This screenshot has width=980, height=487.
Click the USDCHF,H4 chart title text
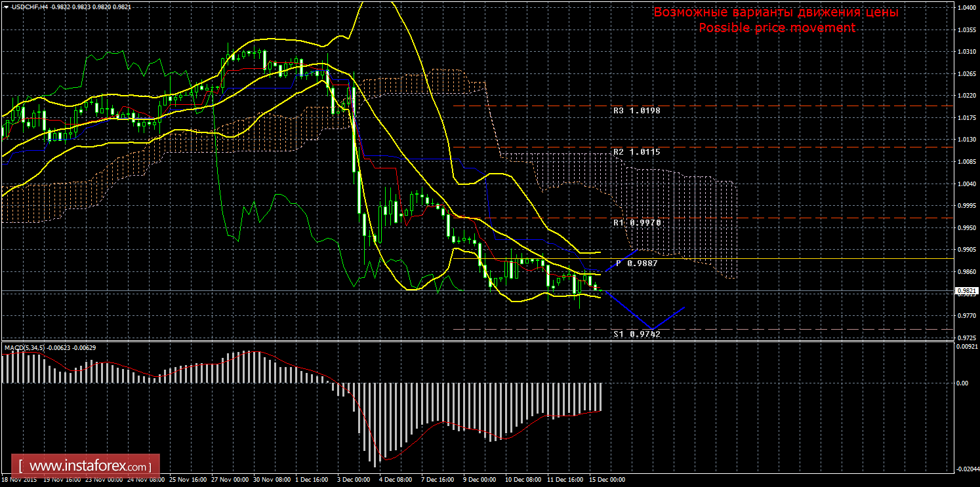pos(28,6)
